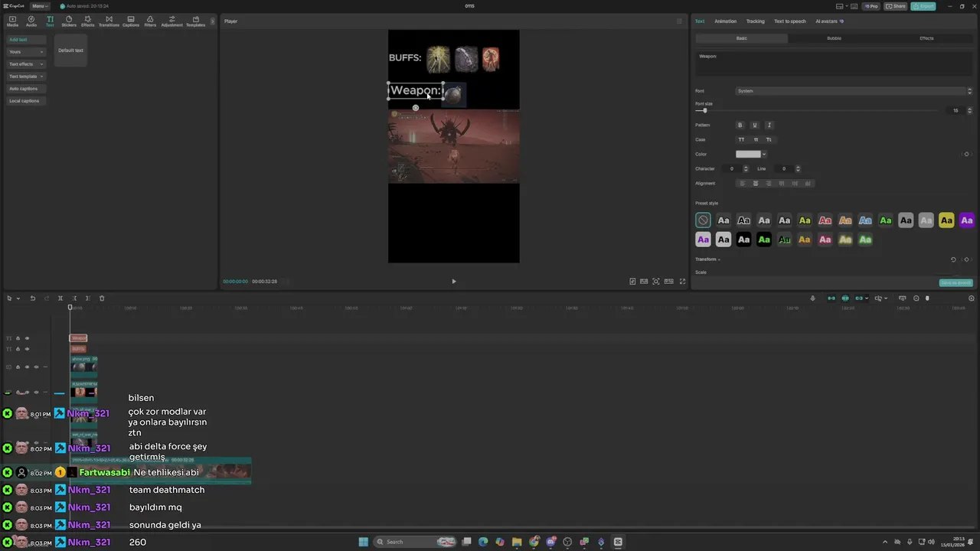Reset Transform settings icon

[x=953, y=259]
